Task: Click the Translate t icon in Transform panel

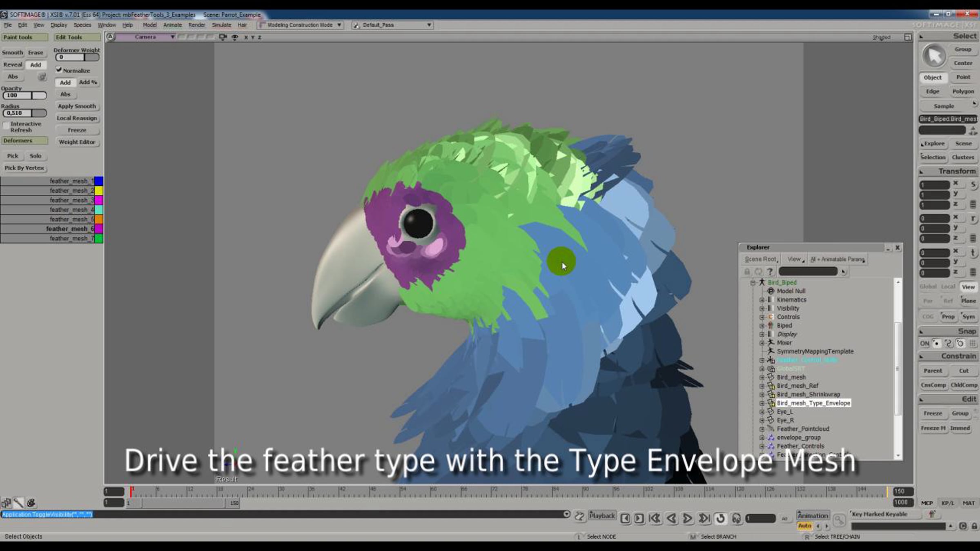Action: pos(973,253)
